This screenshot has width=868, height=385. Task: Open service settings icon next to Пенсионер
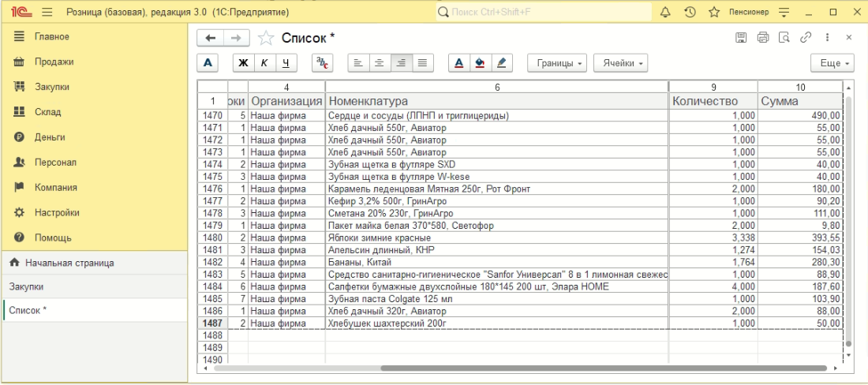pyautogui.click(x=784, y=12)
